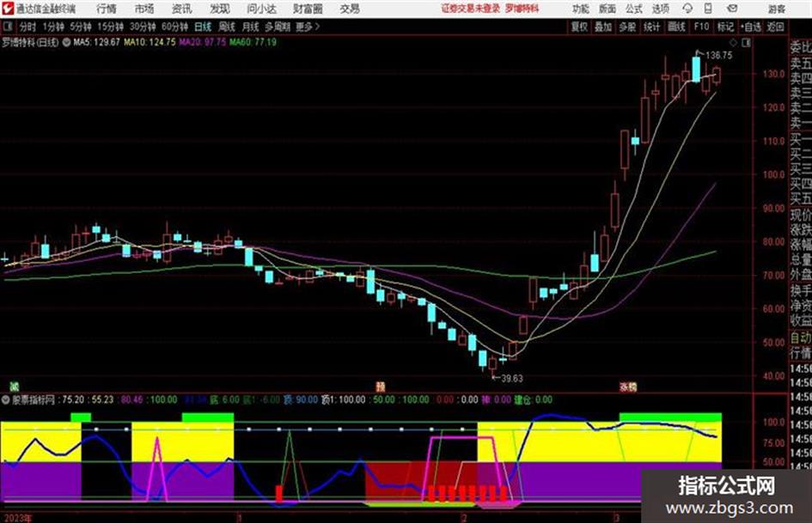Expand sub-indicator 股票指标网 dropdown arrow
This screenshot has height=523, width=812.
tap(6, 400)
